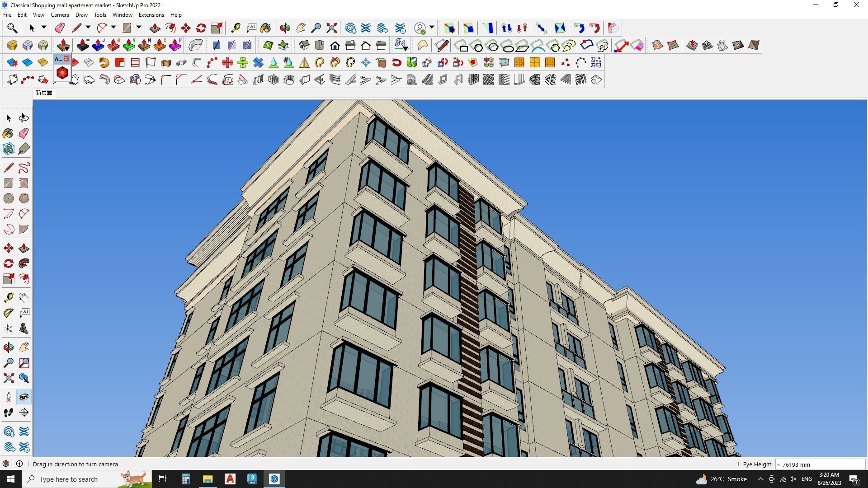Open the signed-in user account dropdown
The width and height of the screenshot is (868, 488).
(x=432, y=28)
